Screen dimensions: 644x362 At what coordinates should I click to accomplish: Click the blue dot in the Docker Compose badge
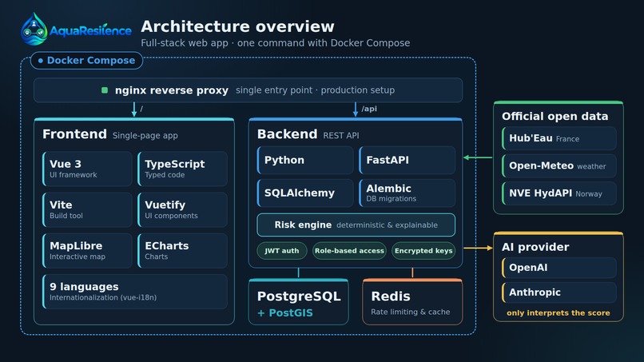point(40,61)
